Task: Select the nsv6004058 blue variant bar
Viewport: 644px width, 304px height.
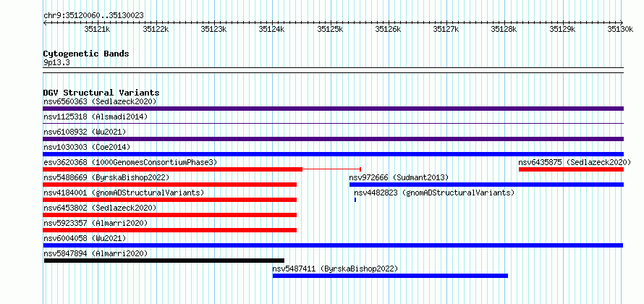Action: click(x=333, y=245)
